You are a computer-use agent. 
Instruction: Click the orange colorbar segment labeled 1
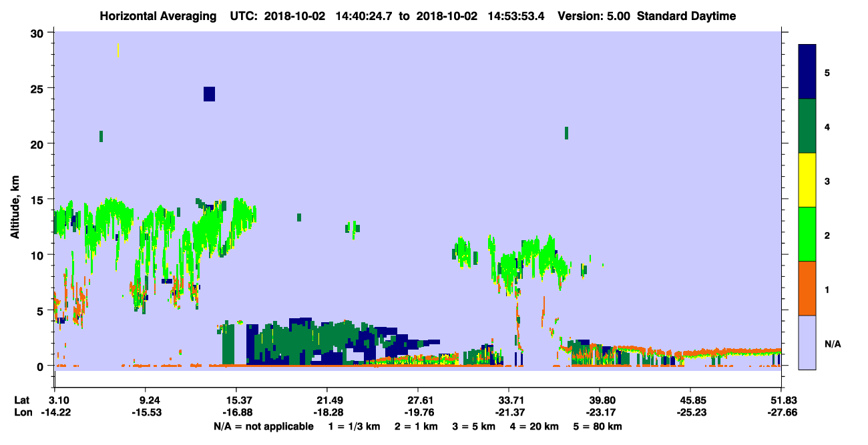pos(807,288)
